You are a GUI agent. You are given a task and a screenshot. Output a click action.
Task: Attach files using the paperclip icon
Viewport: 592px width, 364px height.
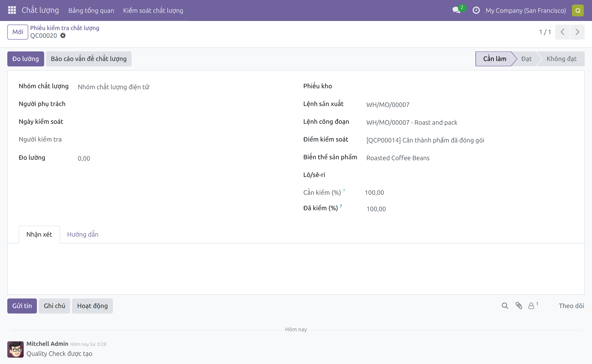(518, 306)
